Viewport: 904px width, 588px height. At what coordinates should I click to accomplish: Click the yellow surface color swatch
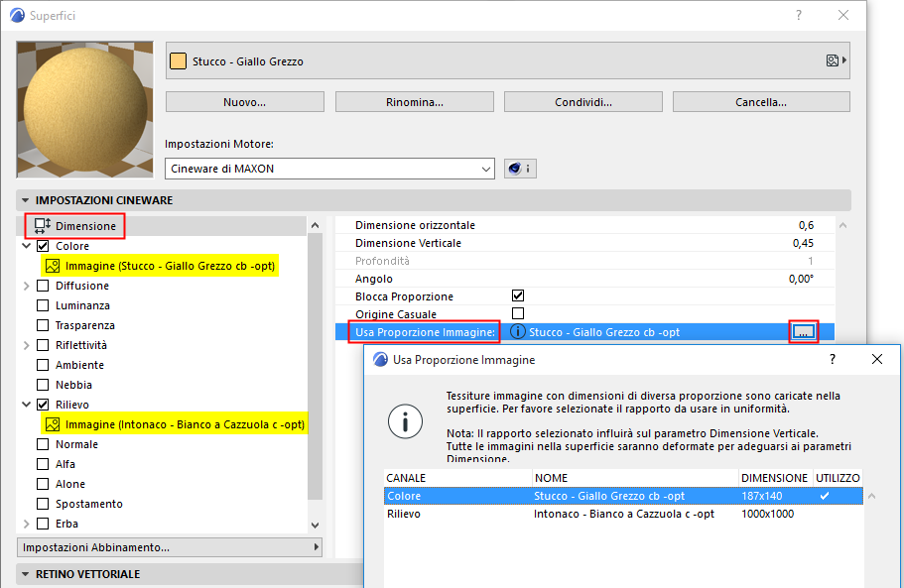click(179, 61)
